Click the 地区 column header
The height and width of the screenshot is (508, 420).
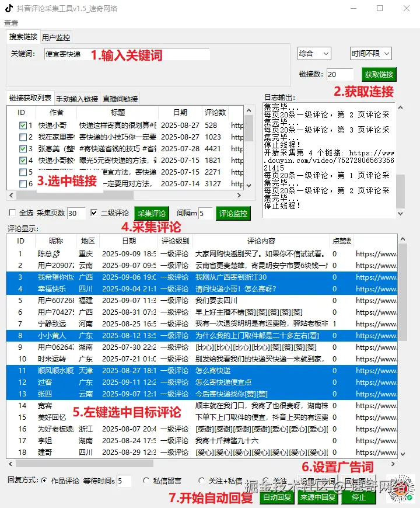87,241
